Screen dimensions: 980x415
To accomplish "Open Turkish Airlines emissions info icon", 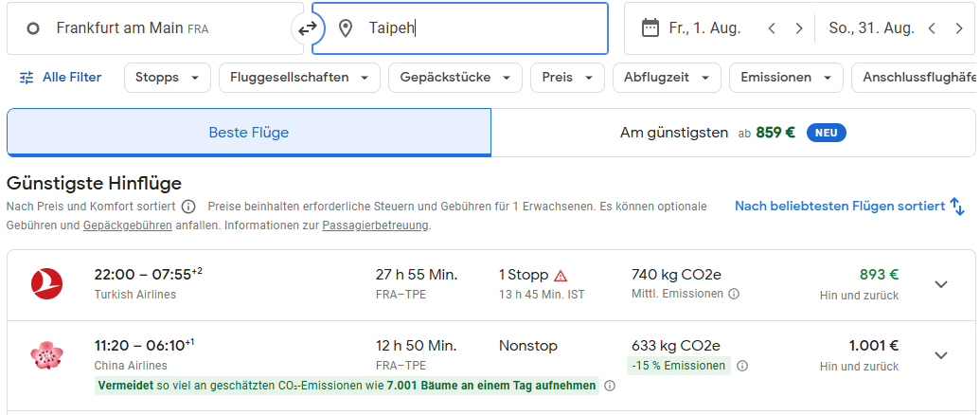I will pos(734,295).
